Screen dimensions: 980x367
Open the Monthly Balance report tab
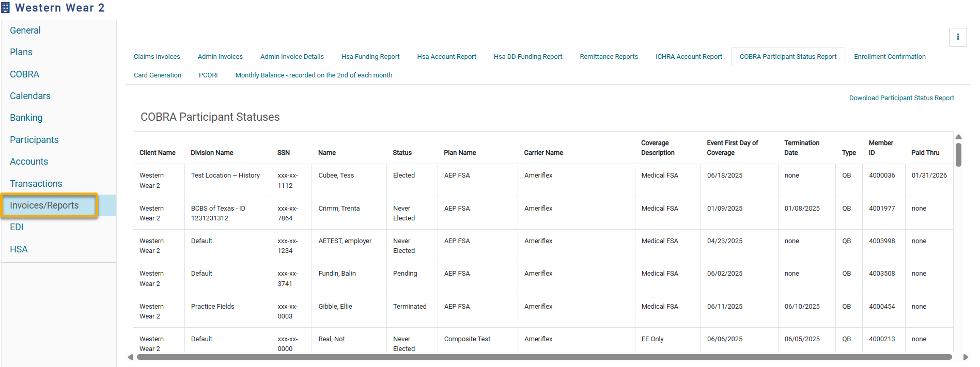(314, 75)
